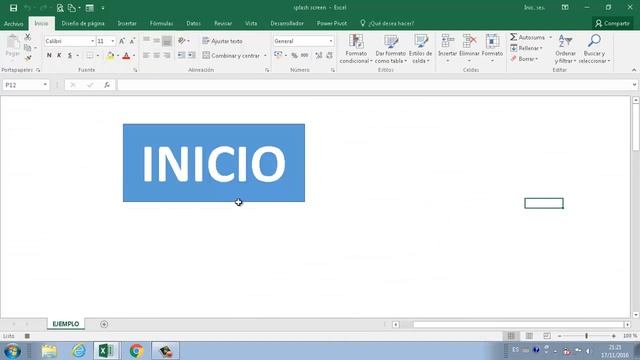The width and height of the screenshot is (640, 360).
Task: Click the font color A icon
Action: click(127, 56)
